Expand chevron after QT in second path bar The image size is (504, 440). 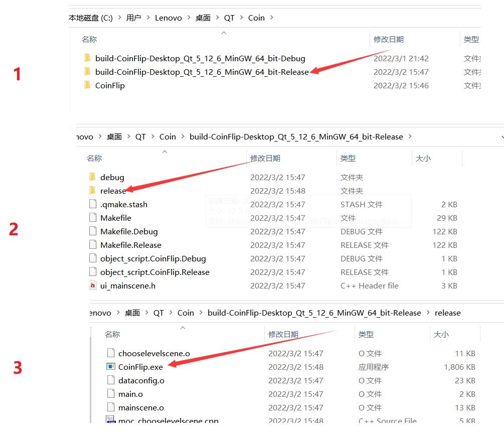(152, 136)
